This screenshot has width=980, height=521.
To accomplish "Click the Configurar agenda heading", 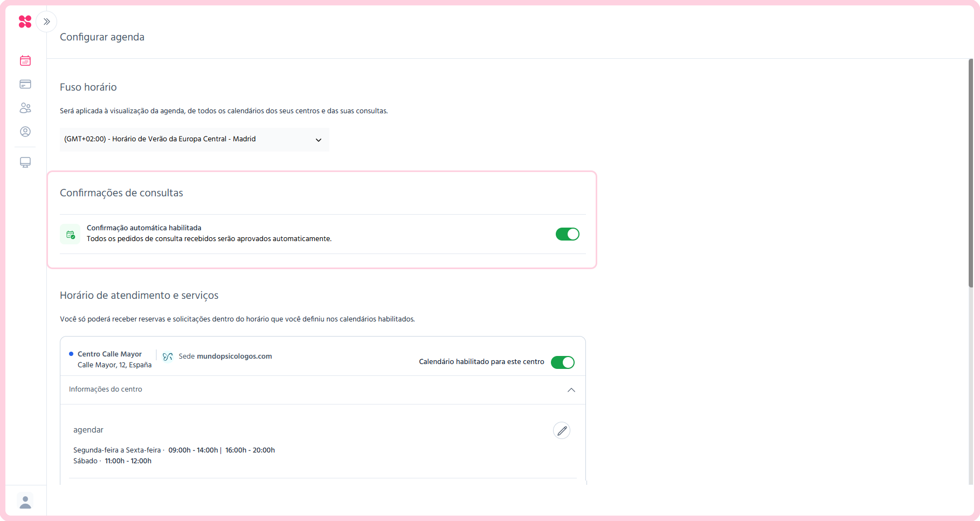I will [102, 37].
